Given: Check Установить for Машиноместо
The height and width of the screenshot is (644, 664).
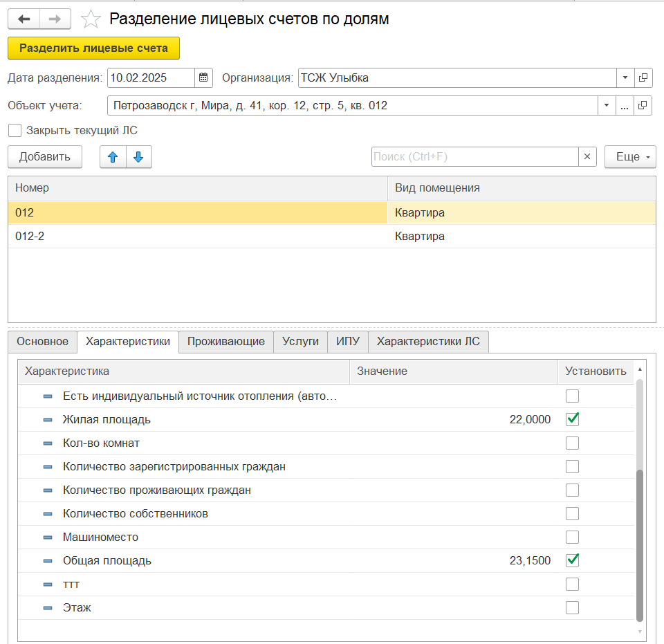Looking at the screenshot, I should [572, 537].
